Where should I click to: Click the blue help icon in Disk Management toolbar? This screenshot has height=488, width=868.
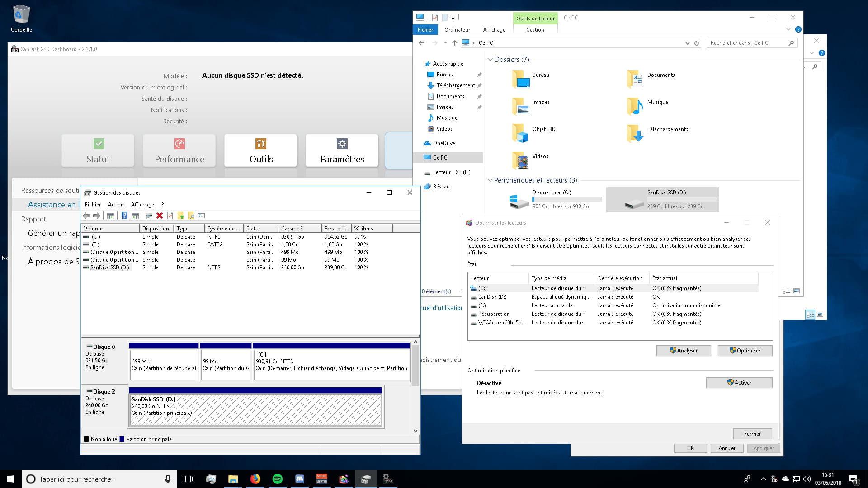(x=124, y=216)
